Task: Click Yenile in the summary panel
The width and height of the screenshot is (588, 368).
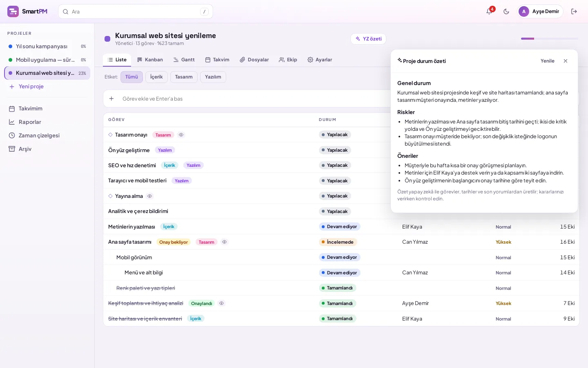Action: tap(548, 61)
